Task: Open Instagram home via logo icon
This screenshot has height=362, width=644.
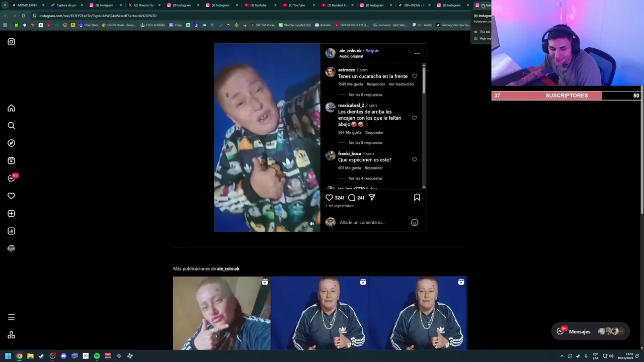Action: (x=11, y=42)
